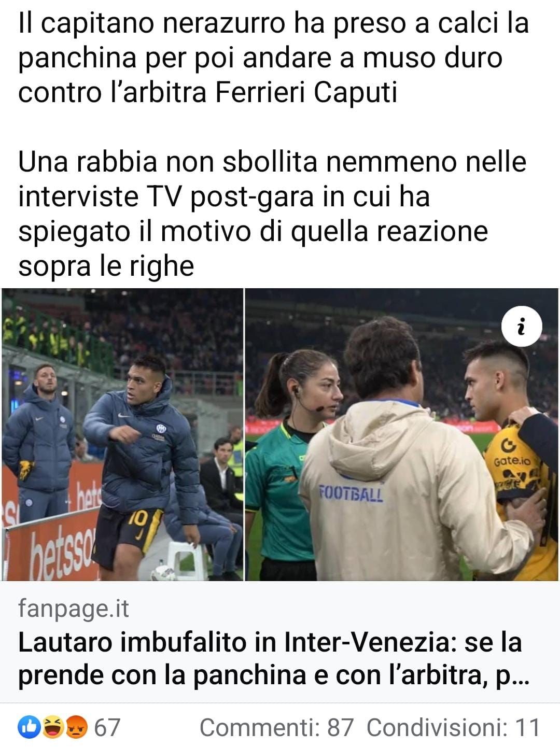Open the reactions count showing 67
Screen dimensions: 560x748
pos(107,727)
